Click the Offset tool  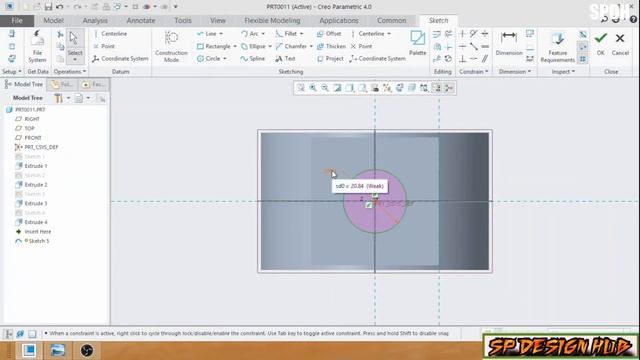(329, 33)
